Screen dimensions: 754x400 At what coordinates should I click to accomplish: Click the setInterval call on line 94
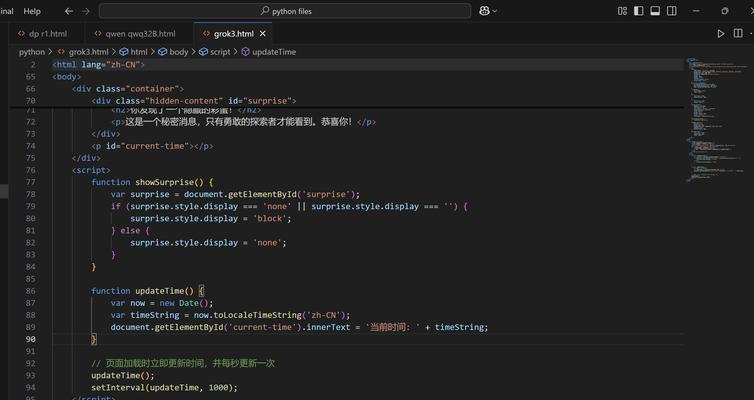pos(118,388)
